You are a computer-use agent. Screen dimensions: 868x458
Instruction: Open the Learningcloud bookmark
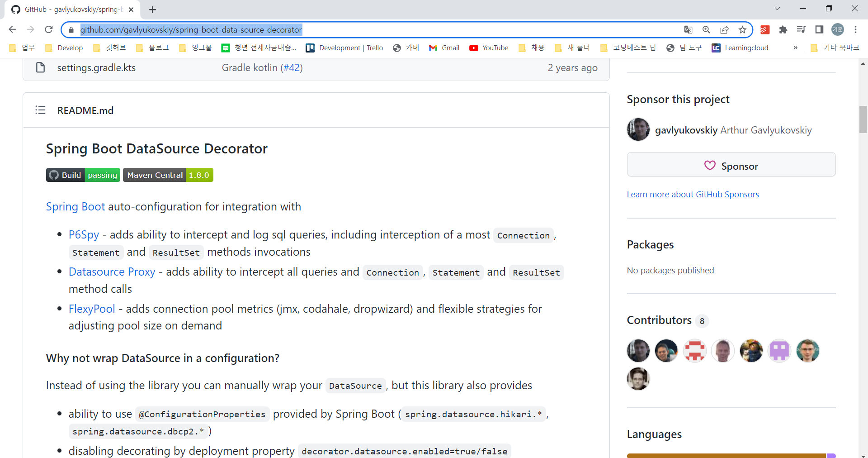[x=740, y=48]
